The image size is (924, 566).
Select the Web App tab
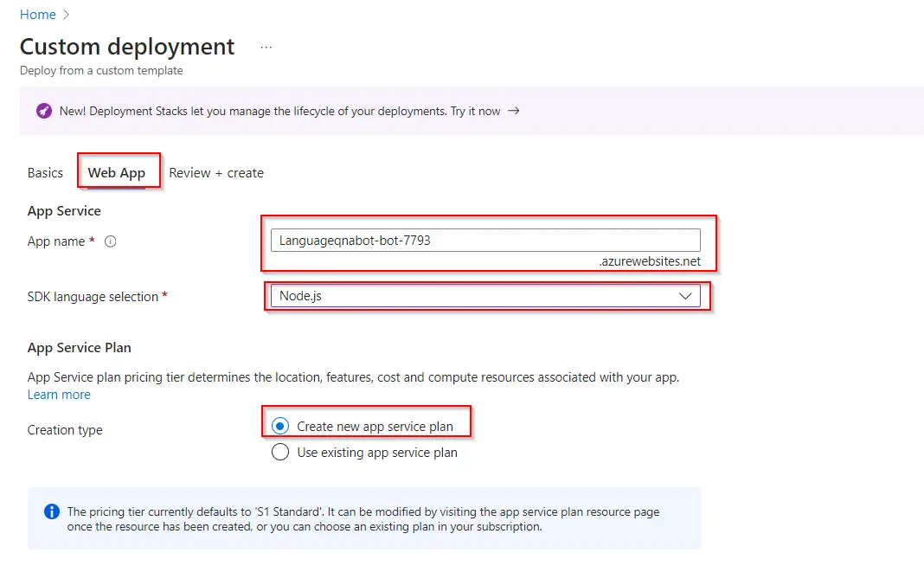(117, 172)
